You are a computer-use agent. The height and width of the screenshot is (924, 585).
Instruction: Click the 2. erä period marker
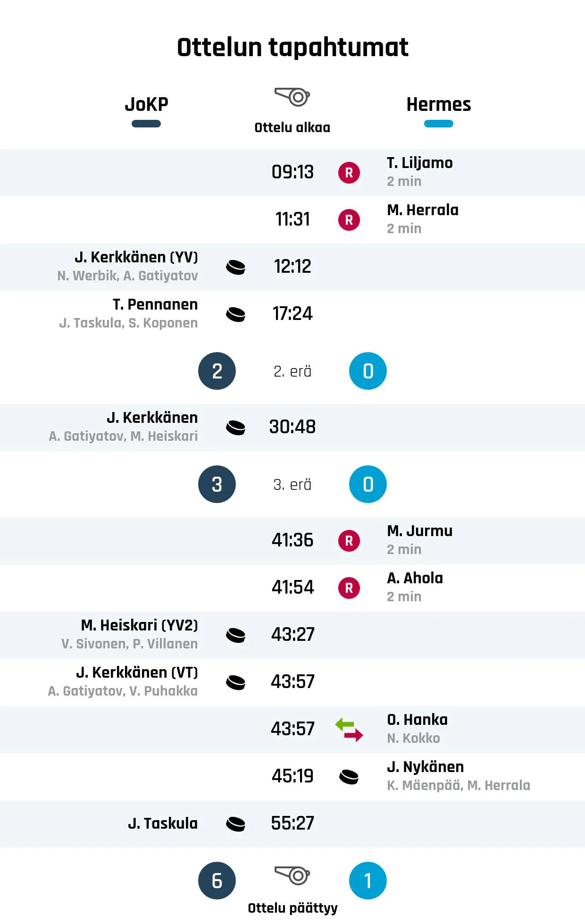click(x=292, y=371)
